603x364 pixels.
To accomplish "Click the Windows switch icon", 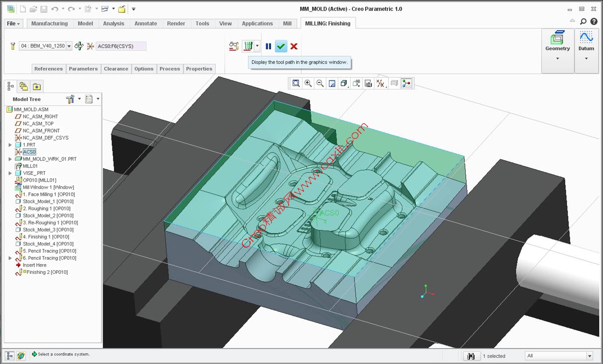I will pyautogui.click(x=105, y=9).
